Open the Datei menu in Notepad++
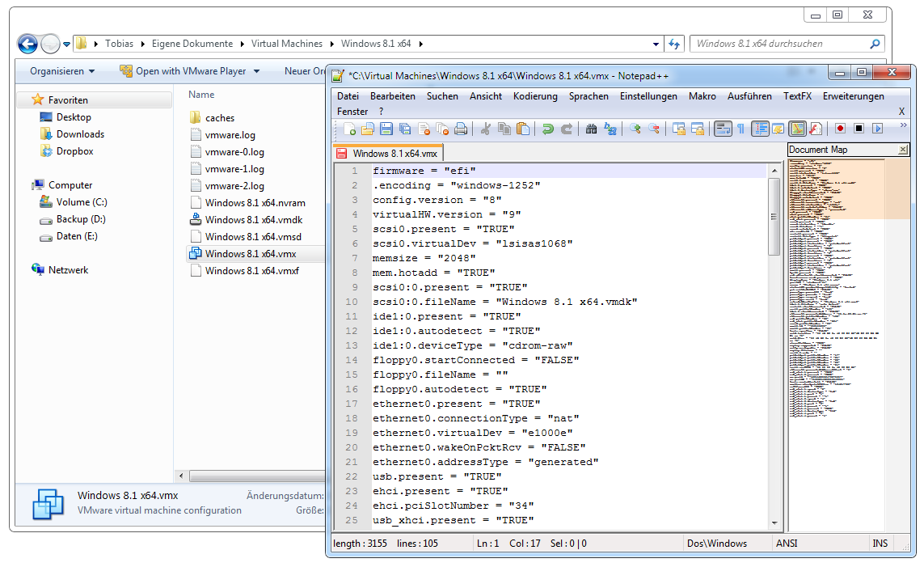 point(348,96)
